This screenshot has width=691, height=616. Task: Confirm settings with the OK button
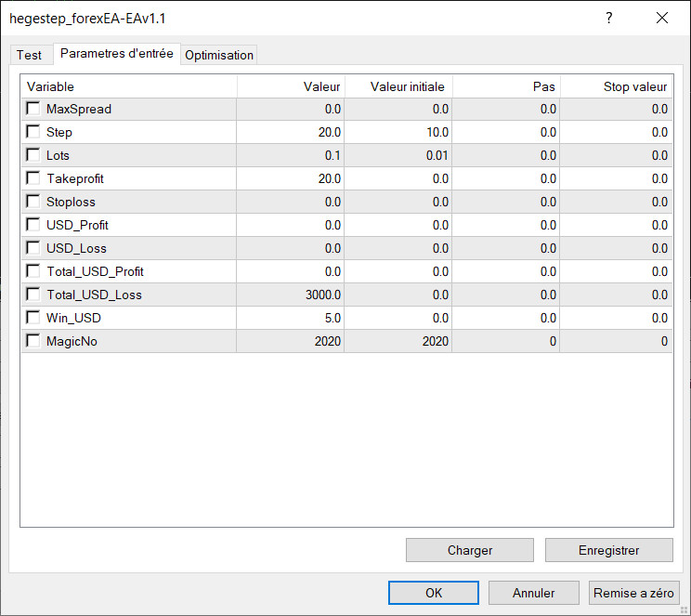434,593
